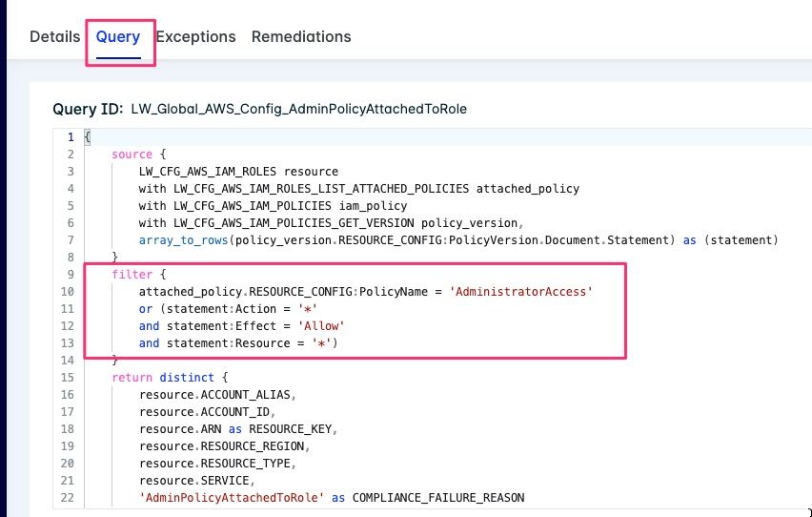
Task: Go to the Remediations tab
Action: (x=301, y=37)
